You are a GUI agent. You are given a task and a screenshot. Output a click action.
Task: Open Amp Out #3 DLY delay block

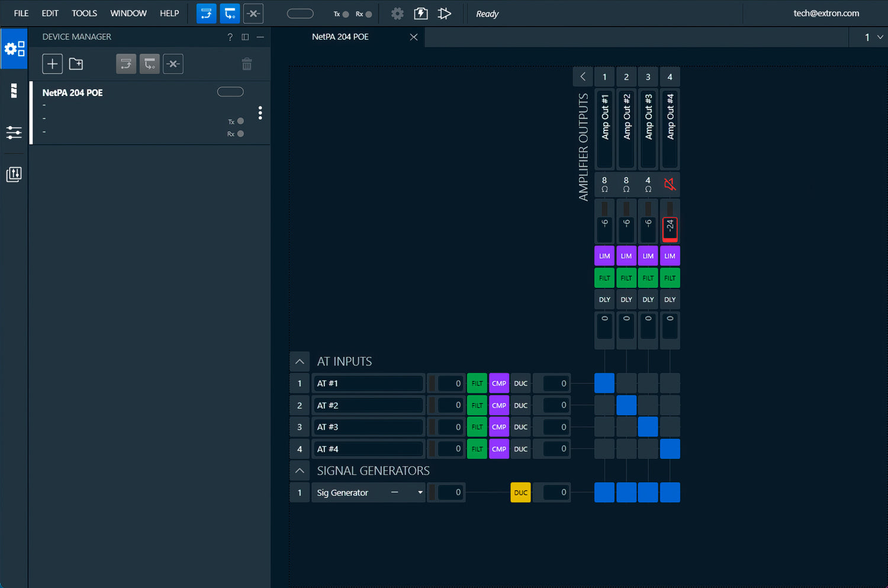click(648, 300)
